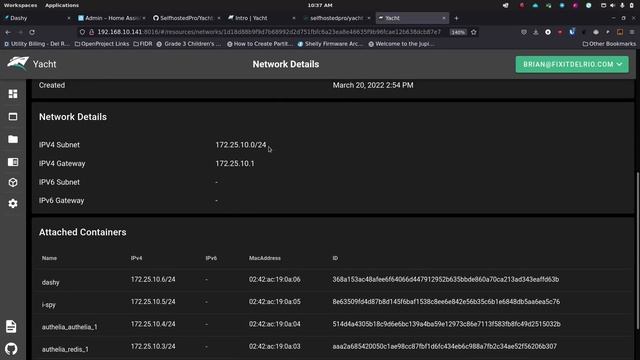
Task: Open the Welcome to the Jupi... bookmark
Action: coord(401,44)
